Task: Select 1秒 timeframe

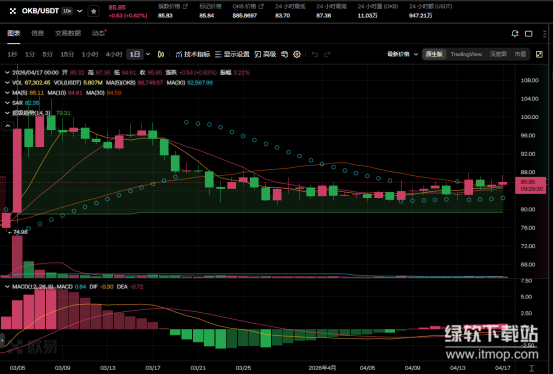Action: [x=12, y=54]
